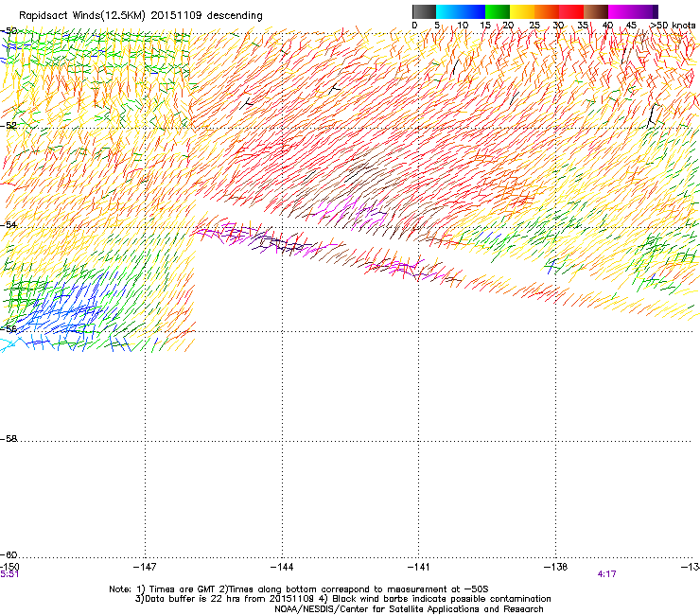This screenshot has width=700, height=615.
Task: Click the '35' legend speed label
Action: [x=583, y=26]
